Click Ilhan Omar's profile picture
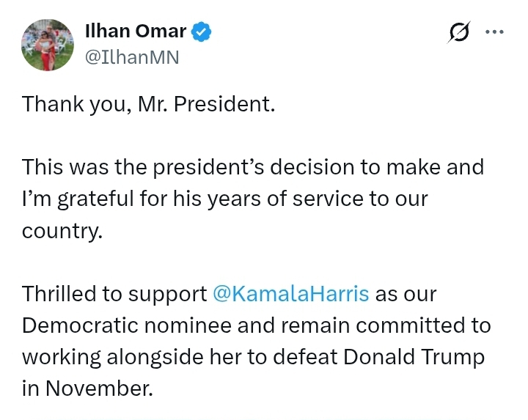Viewport: 528px width, 420px height. click(x=48, y=45)
